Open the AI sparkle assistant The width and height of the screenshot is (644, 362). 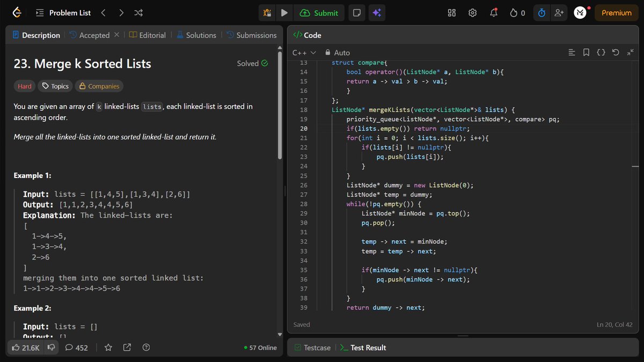(x=377, y=13)
